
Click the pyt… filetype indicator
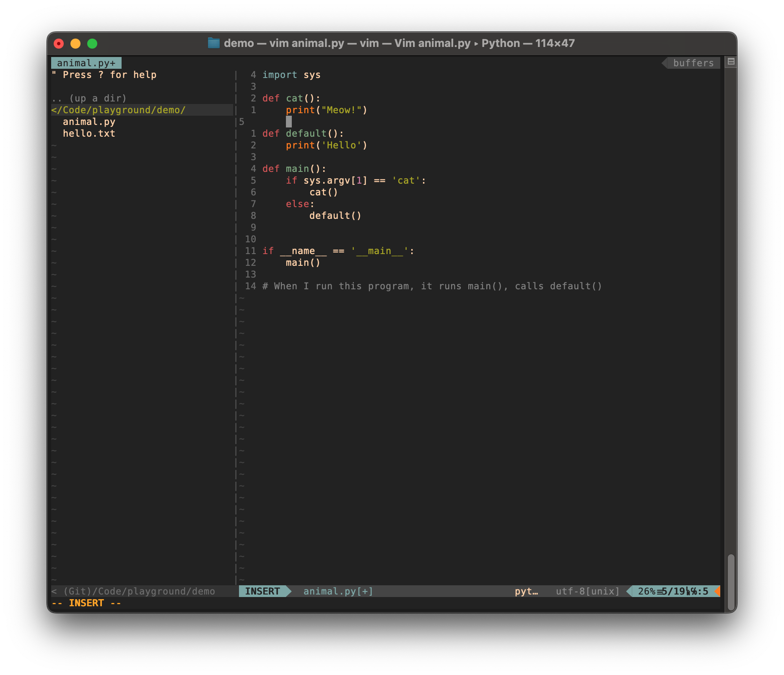pos(526,591)
